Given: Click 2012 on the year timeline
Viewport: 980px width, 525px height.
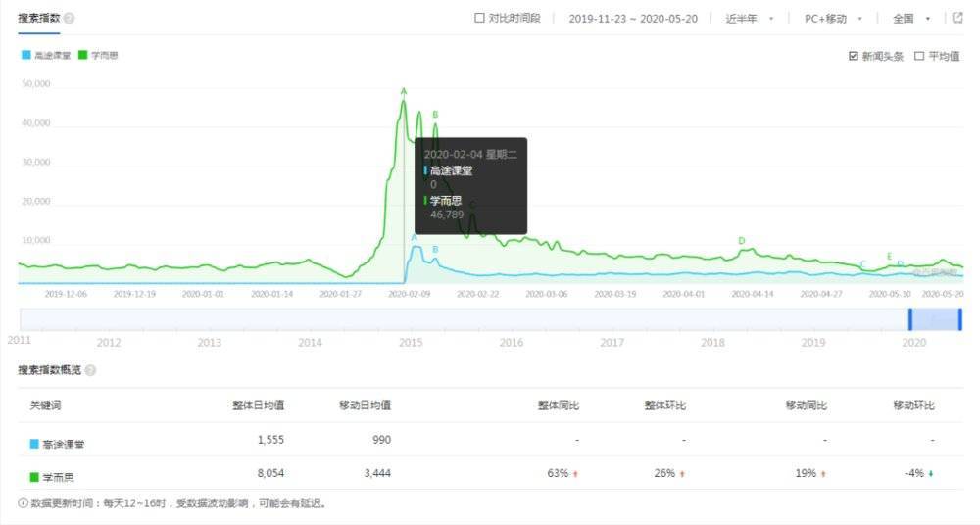Looking at the screenshot, I should pyautogui.click(x=109, y=343).
